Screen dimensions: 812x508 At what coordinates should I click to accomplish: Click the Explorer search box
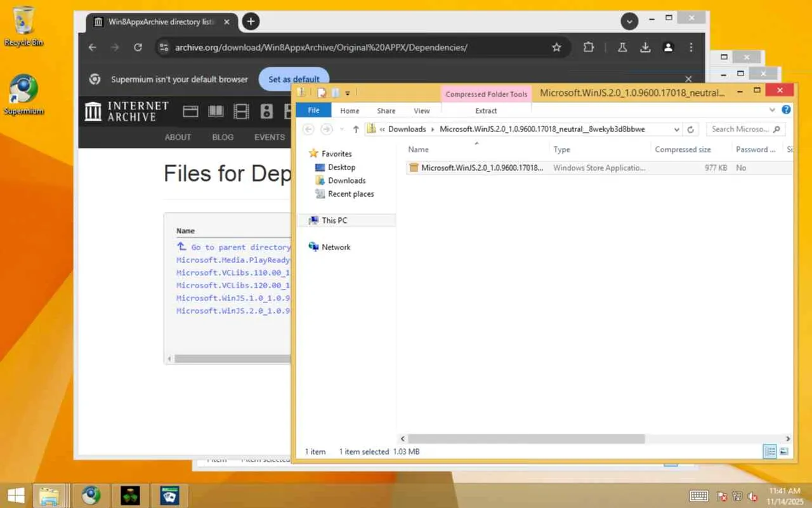coord(745,129)
